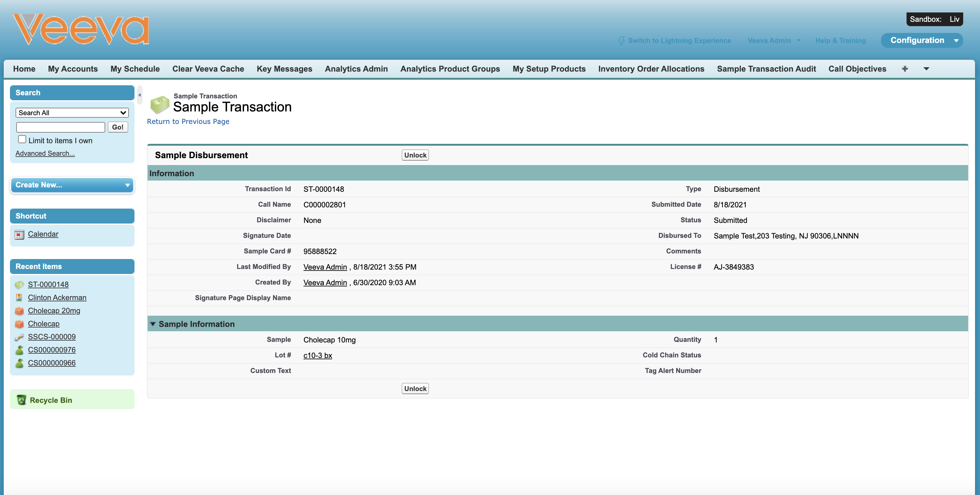
Task: Click the SSCS-000009 recent item icon
Action: 19,337
